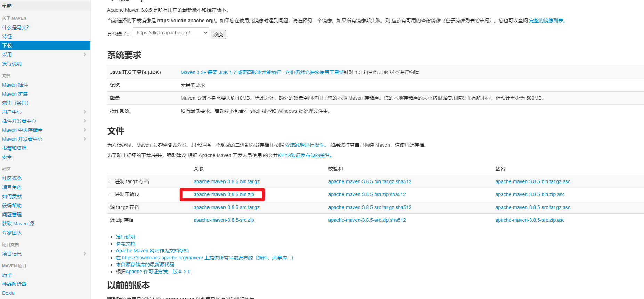Screen dimensions: 644x299
Task: Expand the 采用 sidebar chevron
Action: (85, 55)
